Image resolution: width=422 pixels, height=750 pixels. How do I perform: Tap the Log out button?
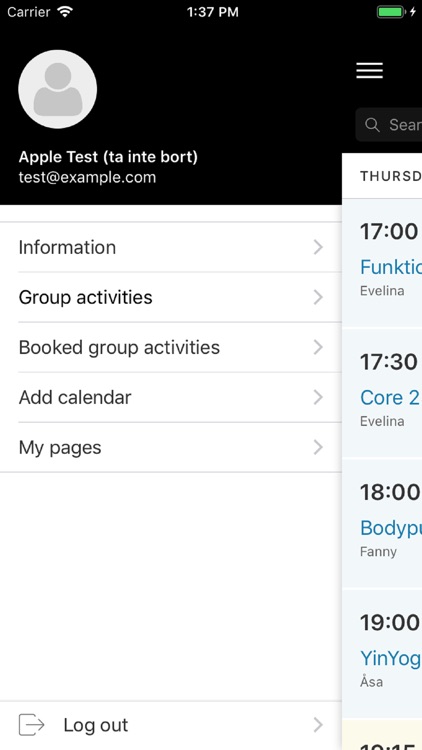(x=171, y=725)
